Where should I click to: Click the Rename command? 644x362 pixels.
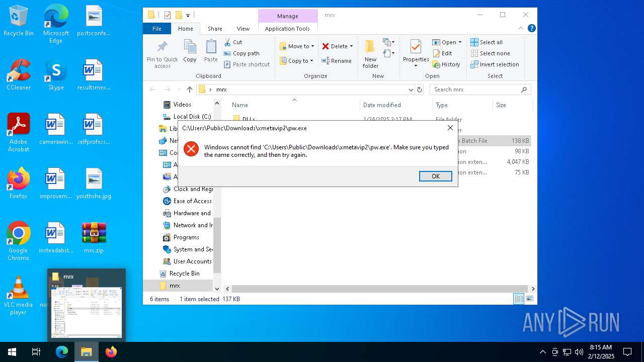coord(337,61)
